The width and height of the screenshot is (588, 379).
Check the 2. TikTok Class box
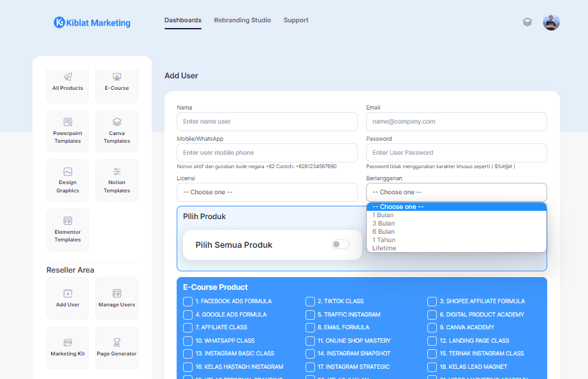coord(310,301)
